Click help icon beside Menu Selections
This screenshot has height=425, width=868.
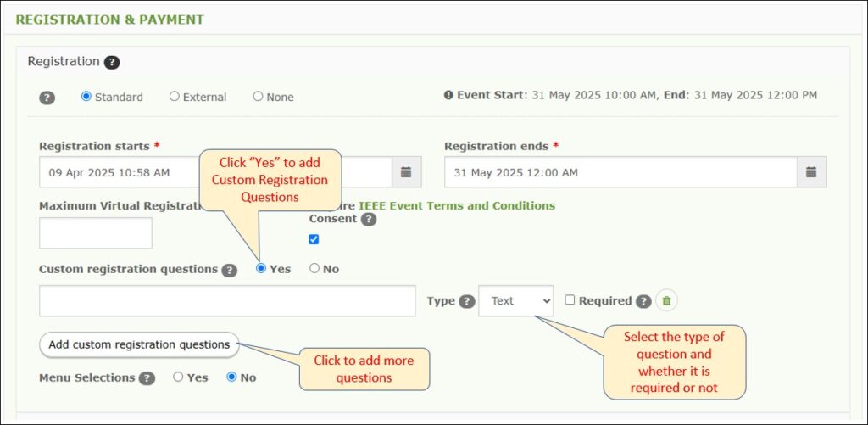(147, 378)
